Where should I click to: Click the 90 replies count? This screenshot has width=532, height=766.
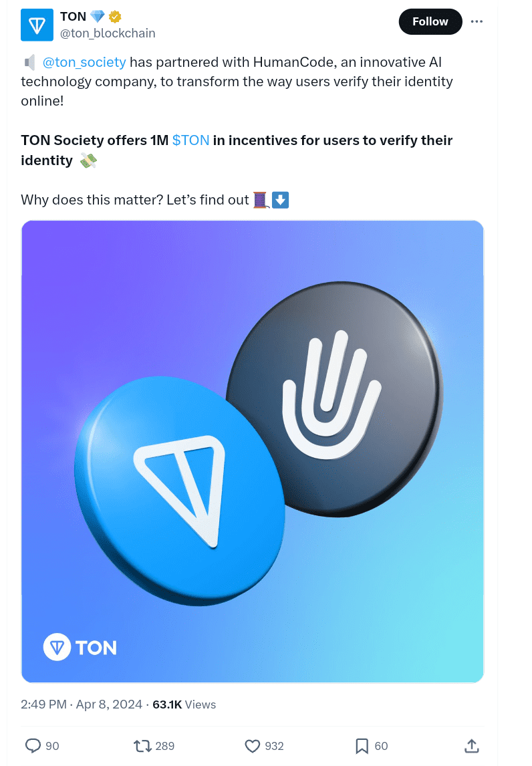click(52, 746)
